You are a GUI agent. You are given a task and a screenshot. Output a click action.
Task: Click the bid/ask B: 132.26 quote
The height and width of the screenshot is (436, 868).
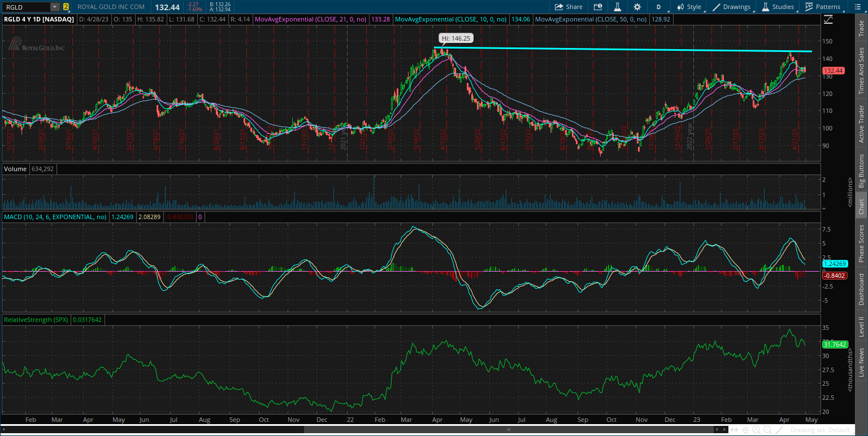[x=219, y=4]
